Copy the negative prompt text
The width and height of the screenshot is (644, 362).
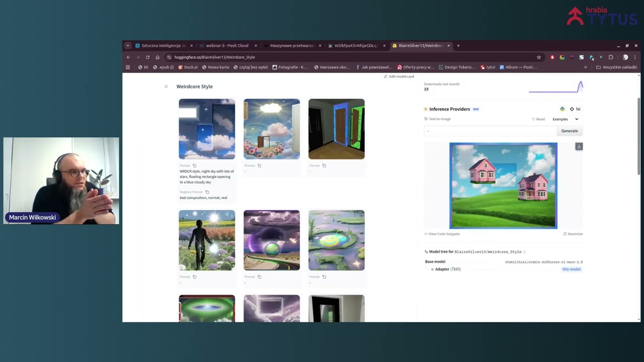(207, 192)
